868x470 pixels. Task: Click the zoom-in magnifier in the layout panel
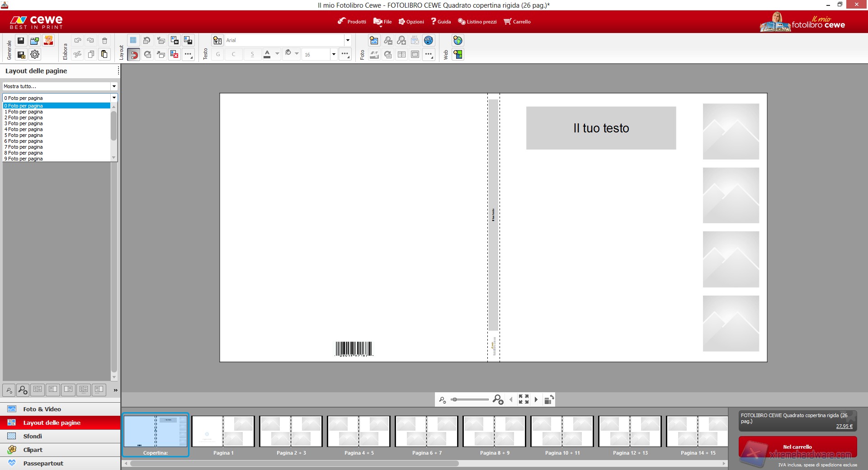tap(23, 390)
